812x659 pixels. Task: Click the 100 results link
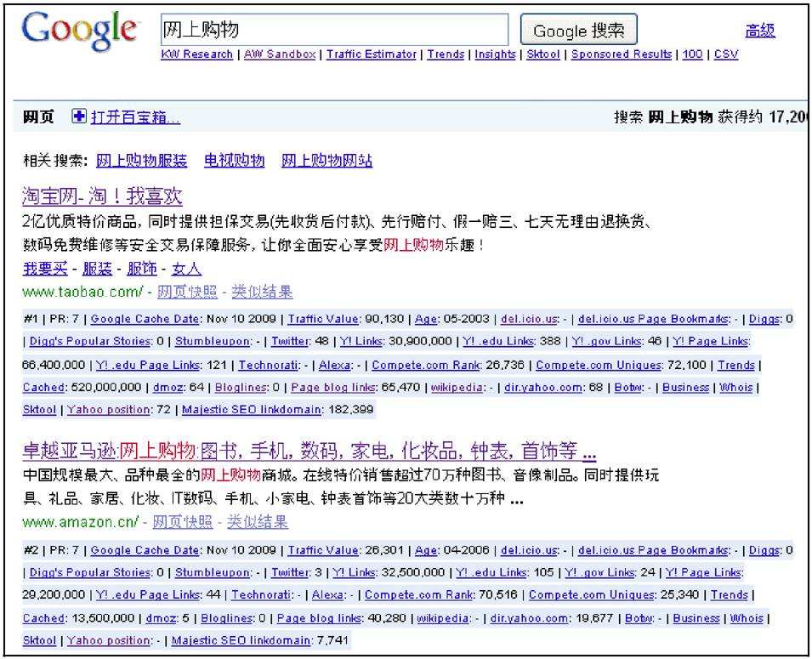click(692, 54)
